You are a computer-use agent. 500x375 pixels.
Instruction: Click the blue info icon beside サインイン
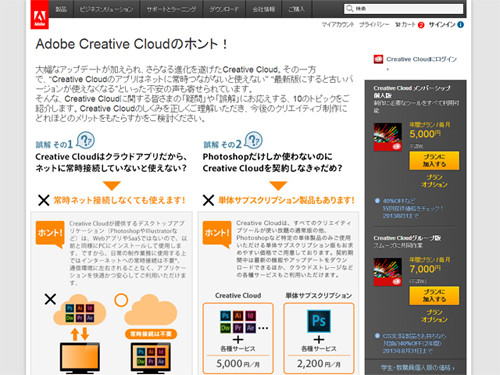pyautogui.click(x=460, y=25)
